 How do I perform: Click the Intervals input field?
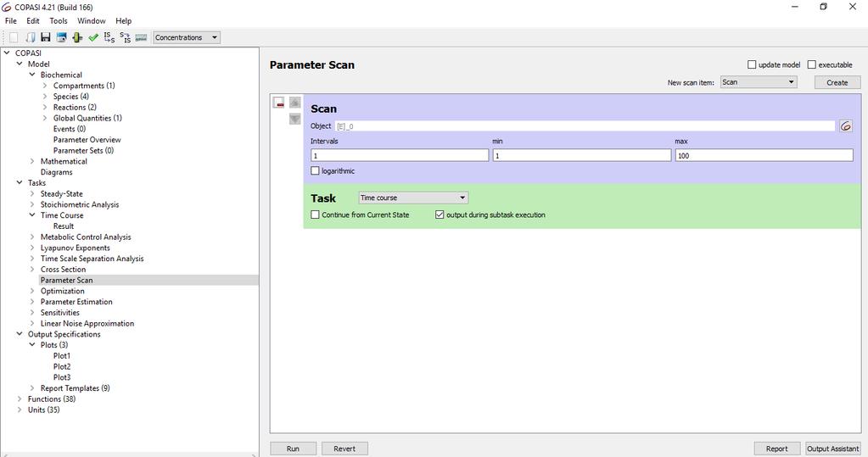[x=400, y=155]
